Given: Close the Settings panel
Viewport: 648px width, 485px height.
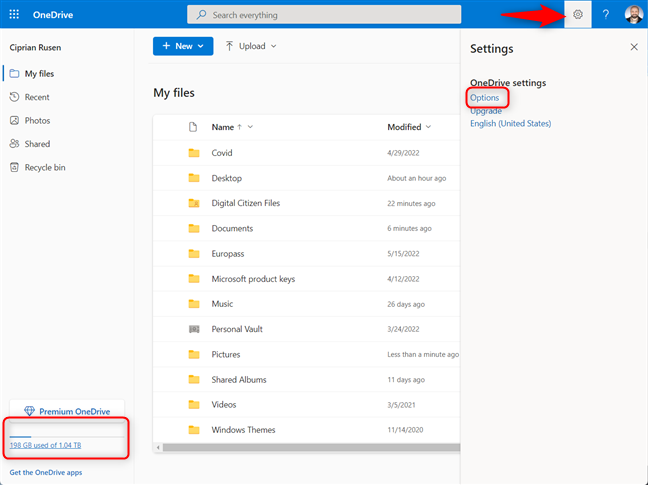Looking at the screenshot, I should [634, 47].
